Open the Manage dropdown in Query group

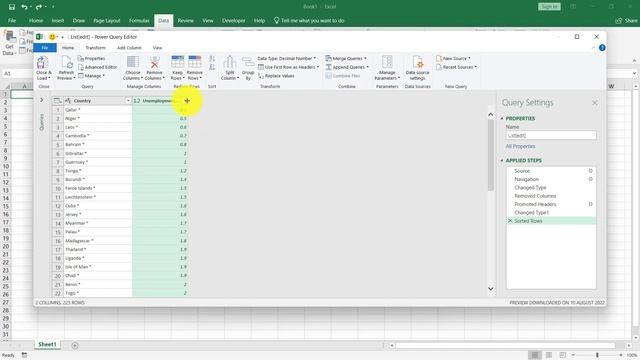coord(91,76)
